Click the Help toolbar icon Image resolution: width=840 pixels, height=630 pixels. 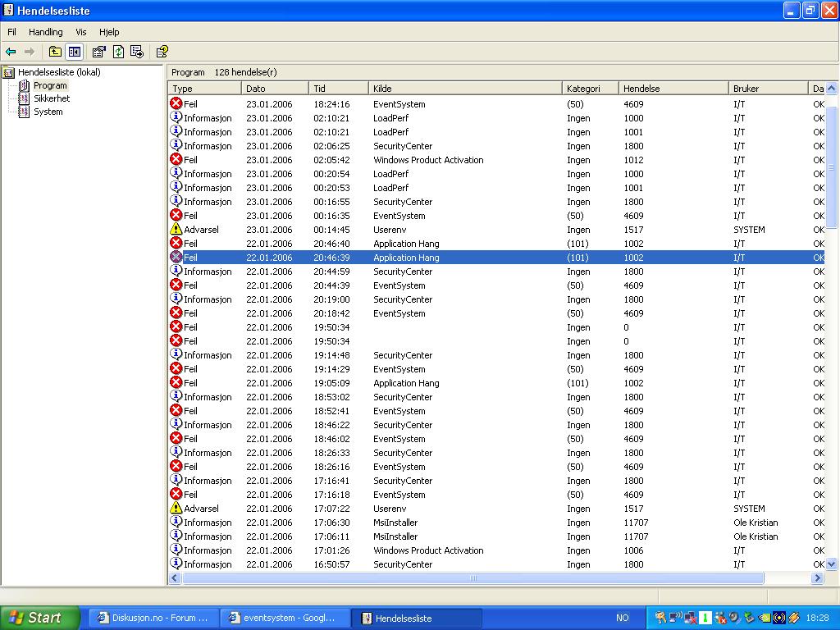click(x=162, y=52)
